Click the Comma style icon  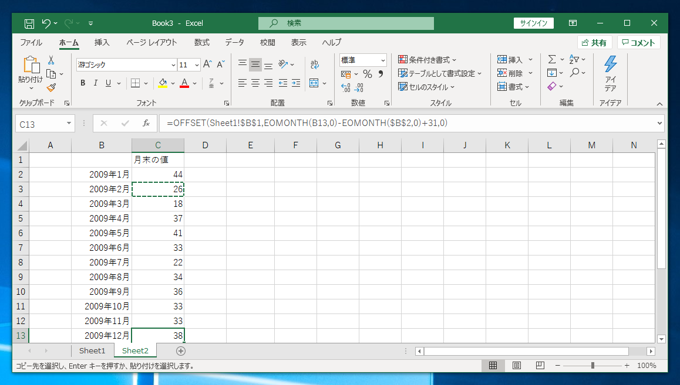coord(381,74)
